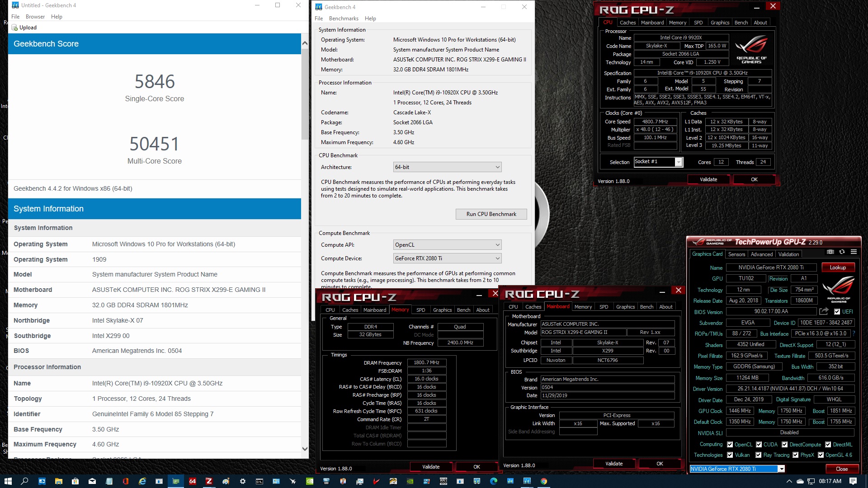This screenshot has width=868, height=488.
Task: Open Command Prompt taskbar icon
Action: click(x=259, y=481)
